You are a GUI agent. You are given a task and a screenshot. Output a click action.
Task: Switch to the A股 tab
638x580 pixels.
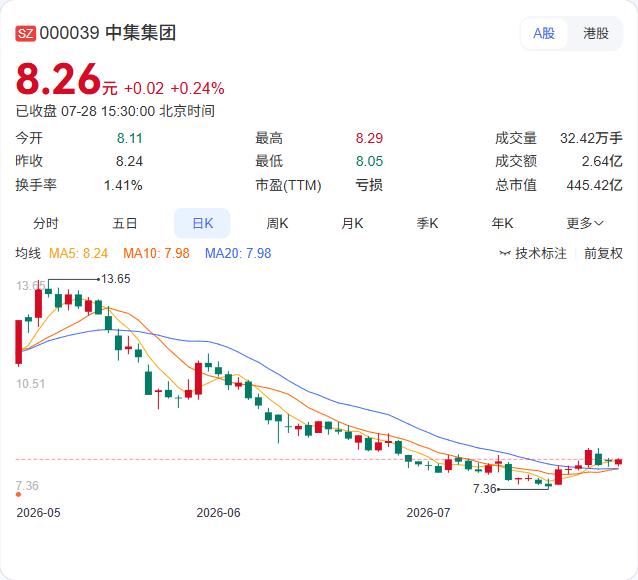[x=544, y=33]
